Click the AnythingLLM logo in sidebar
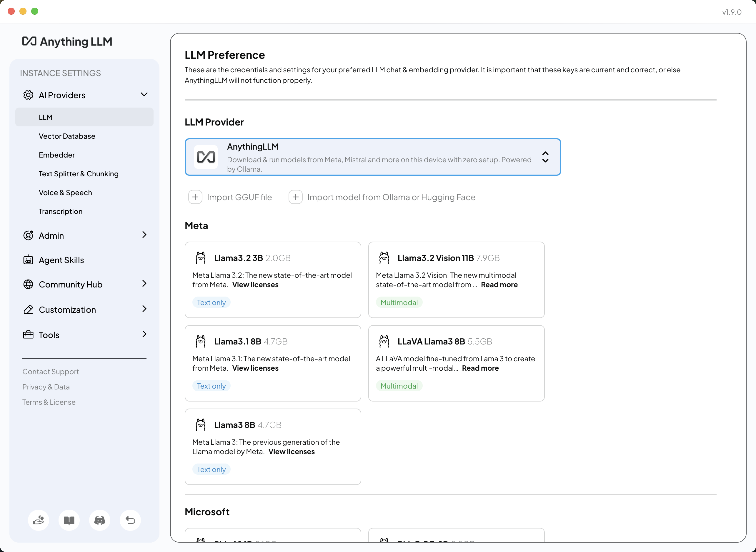This screenshot has width=756, height=552. [x=67, y=41]
